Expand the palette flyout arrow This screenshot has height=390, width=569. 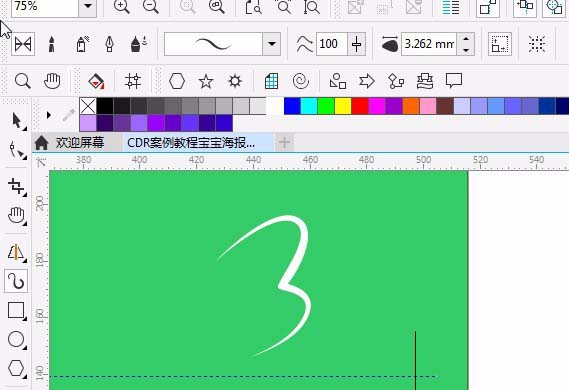point(49,115)
